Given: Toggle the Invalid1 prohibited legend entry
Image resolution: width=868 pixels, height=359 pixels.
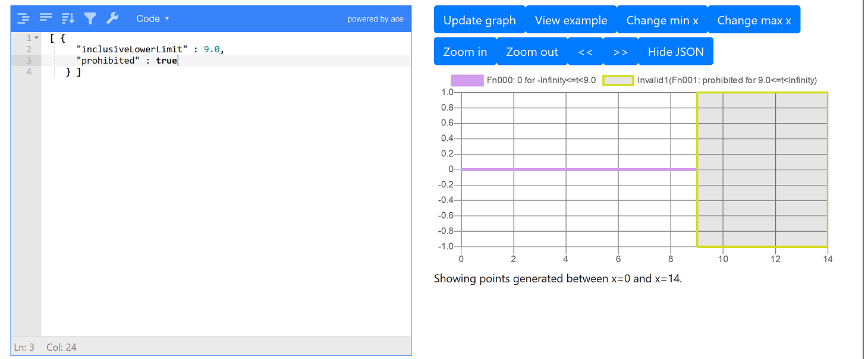Looking at the screenshot, I should [x=618, y=80].
